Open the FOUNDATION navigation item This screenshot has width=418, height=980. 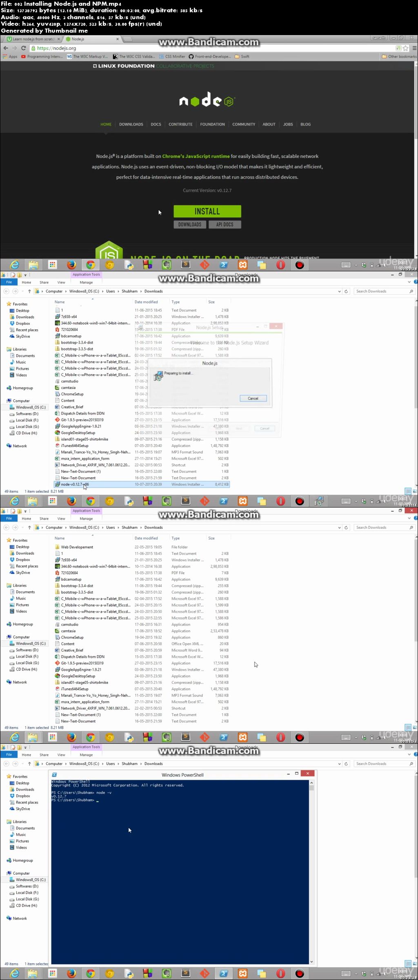[212, 124]
